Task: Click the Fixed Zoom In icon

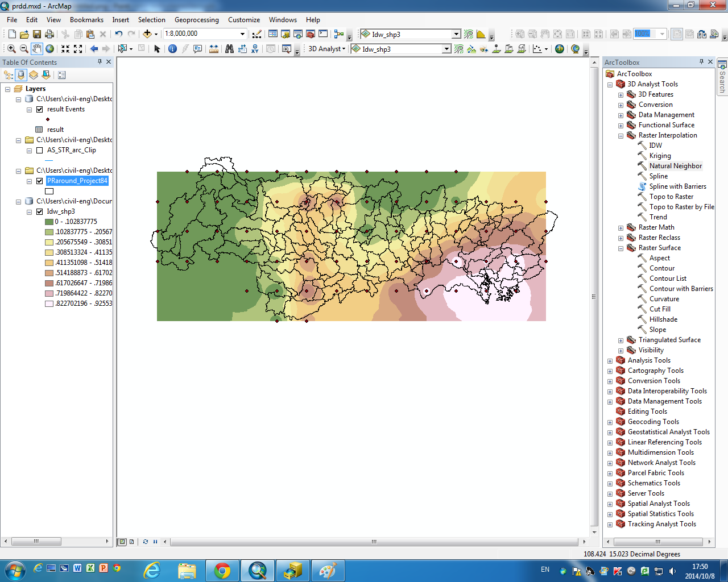Action: pos(65,49)
